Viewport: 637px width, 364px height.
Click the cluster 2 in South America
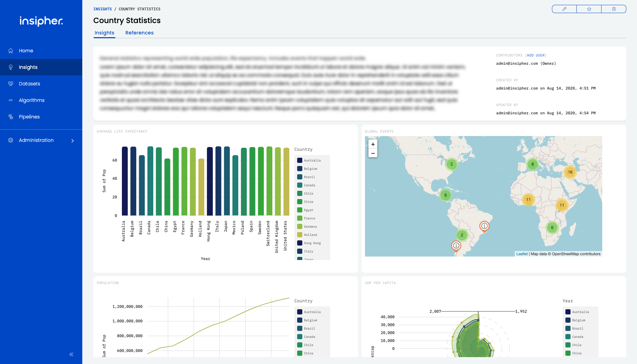462,235
